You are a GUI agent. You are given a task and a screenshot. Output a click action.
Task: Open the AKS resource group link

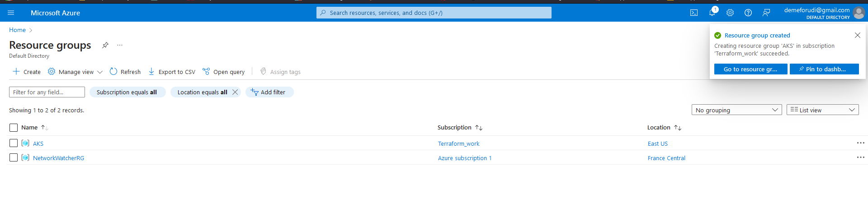pyautogui.click(x=38, y=143)
